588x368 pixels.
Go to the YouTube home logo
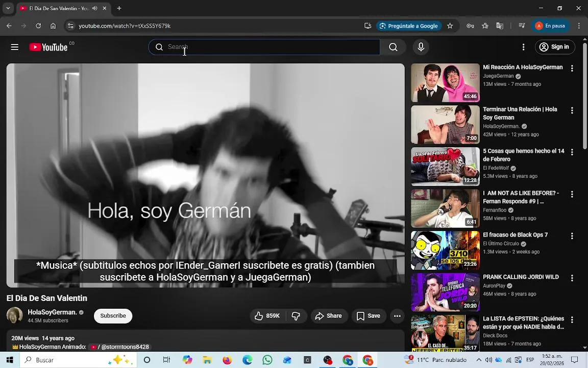(x=48, y=47)
